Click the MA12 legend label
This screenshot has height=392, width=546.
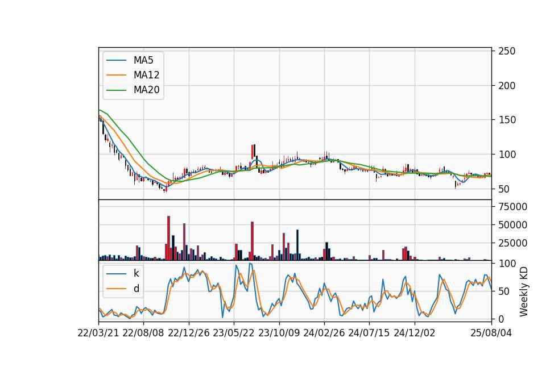(146, 75)
